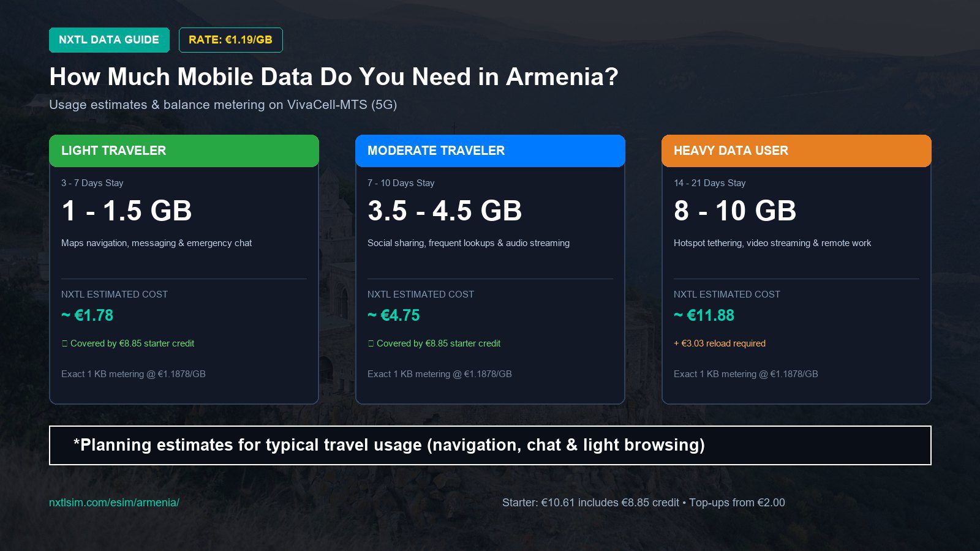This screenshot has height=551, width=980.
Task: Click the main title about Armenia data
Action: click(x=334, y=77)
